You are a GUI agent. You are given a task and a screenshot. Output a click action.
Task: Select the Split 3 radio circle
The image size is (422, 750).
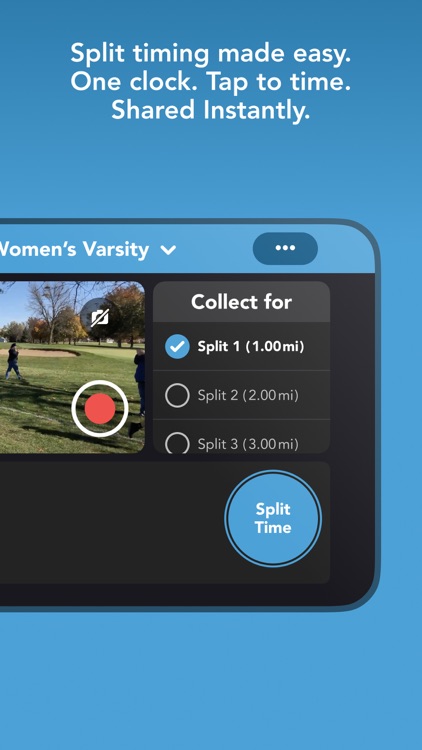pos(177,443)
